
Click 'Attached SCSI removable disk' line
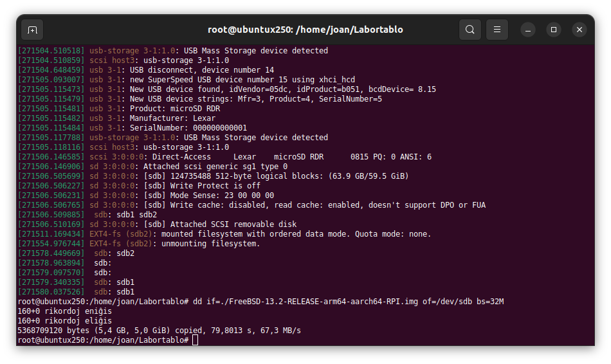pos(157,224)
